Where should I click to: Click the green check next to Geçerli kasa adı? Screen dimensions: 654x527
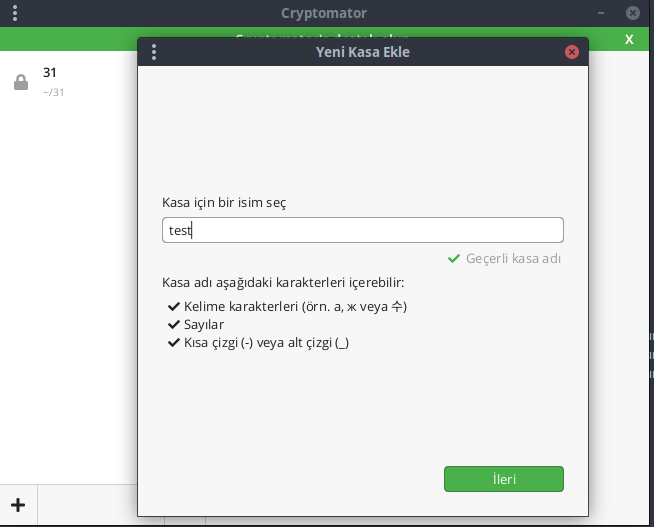(454, 258)
